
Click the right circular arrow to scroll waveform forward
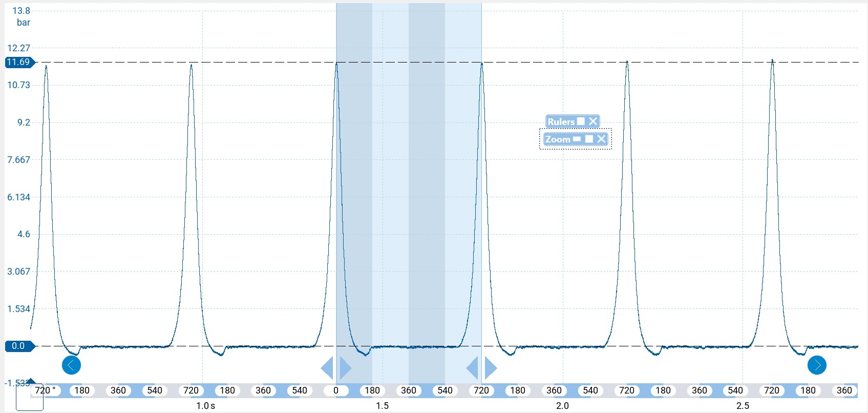817,365
